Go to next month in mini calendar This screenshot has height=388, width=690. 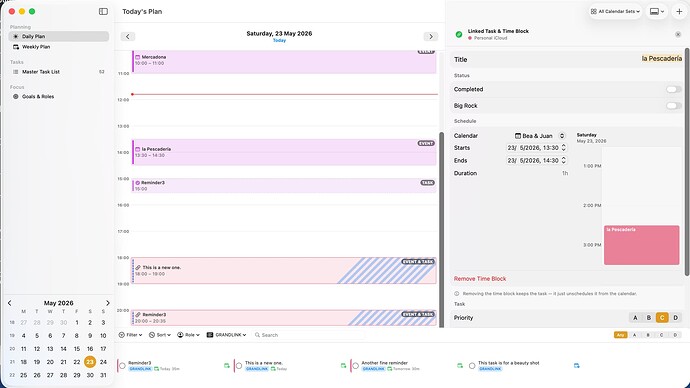pyautogui.click(x=107, y=303)
